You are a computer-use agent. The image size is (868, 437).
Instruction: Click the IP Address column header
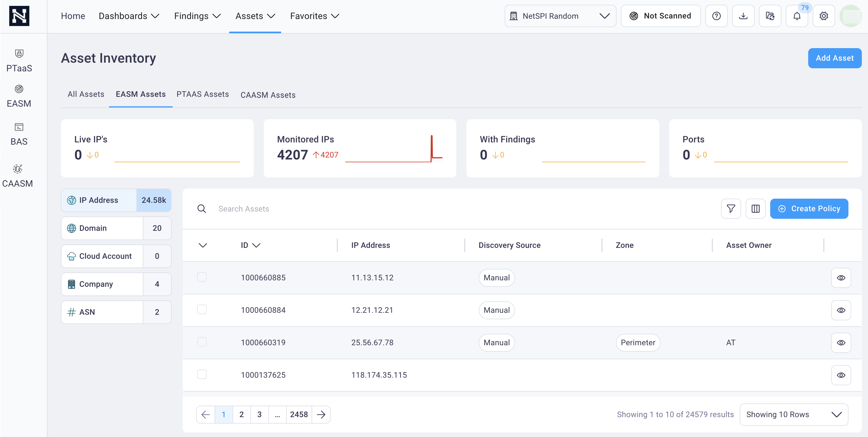coord(370,245)
